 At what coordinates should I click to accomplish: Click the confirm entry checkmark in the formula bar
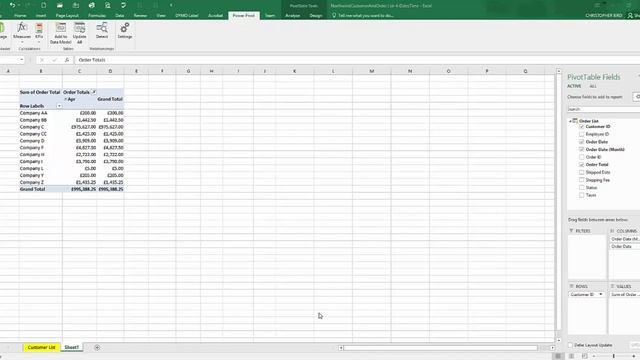tap(54, 60)
